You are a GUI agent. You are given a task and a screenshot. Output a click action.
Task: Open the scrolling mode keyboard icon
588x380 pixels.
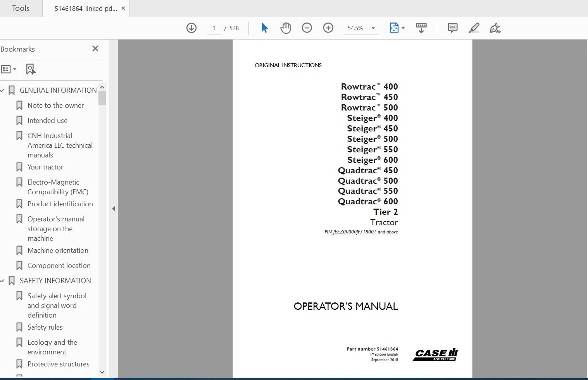(x=421, y=28)
